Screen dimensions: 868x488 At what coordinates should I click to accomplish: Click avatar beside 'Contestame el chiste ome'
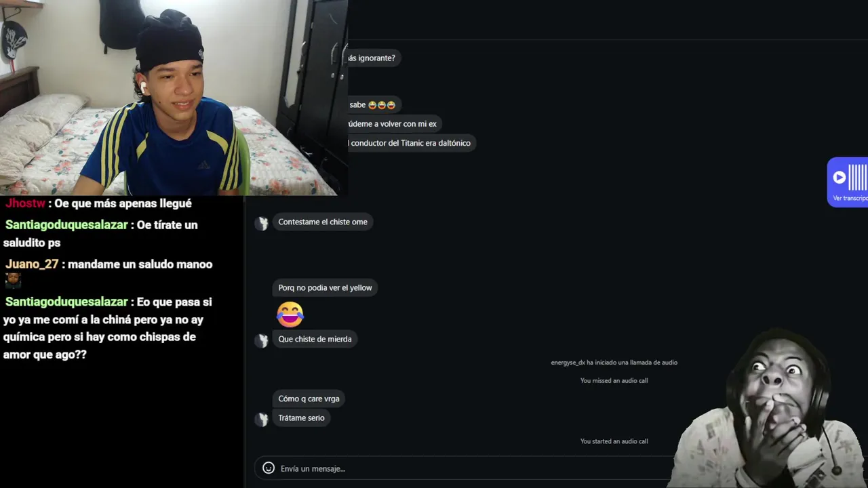click(x=262, y=223)
